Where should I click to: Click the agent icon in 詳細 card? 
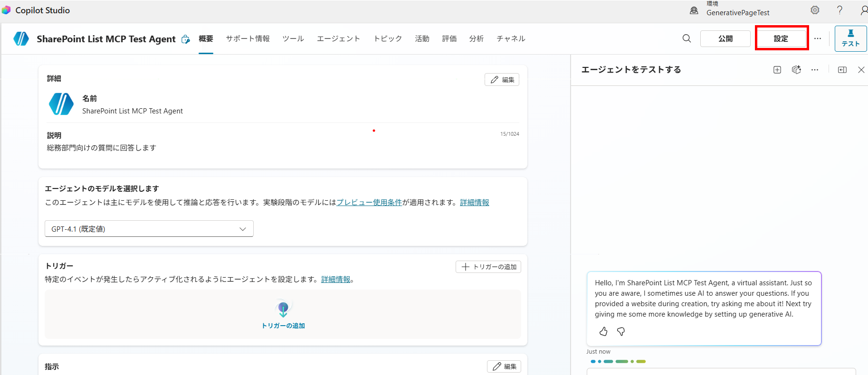coord(61,104)
